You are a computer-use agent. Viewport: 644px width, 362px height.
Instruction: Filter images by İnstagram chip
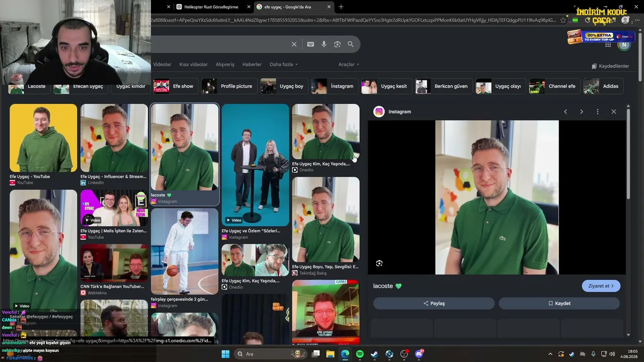tap(335, 86)
